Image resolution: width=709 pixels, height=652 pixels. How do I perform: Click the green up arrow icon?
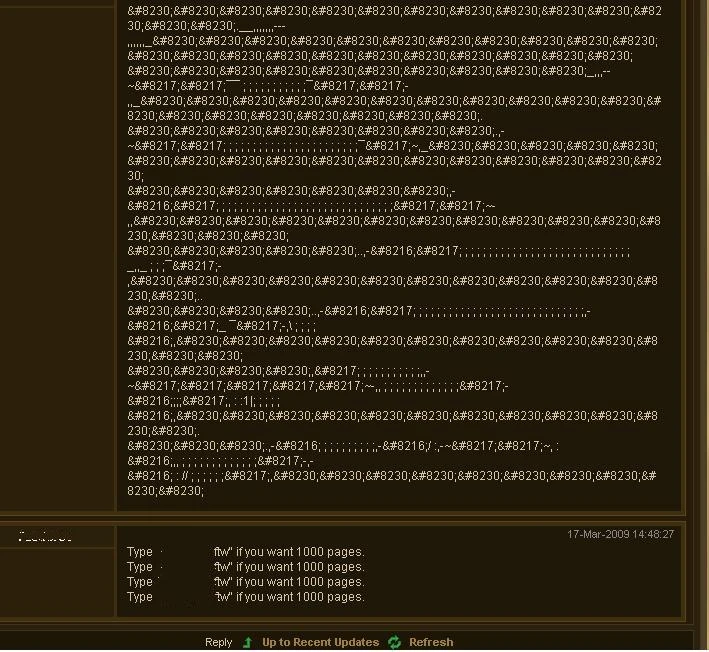click(247, 642)
